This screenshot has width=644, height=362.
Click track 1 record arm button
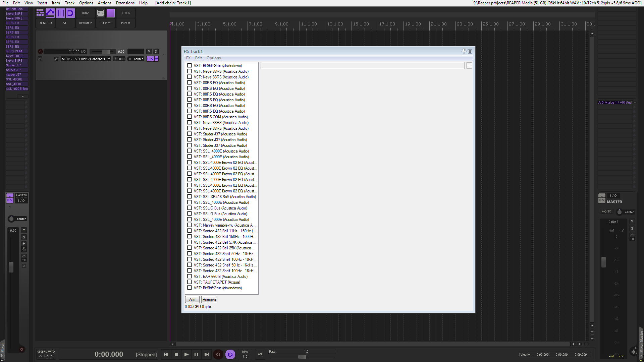(40, 52)
